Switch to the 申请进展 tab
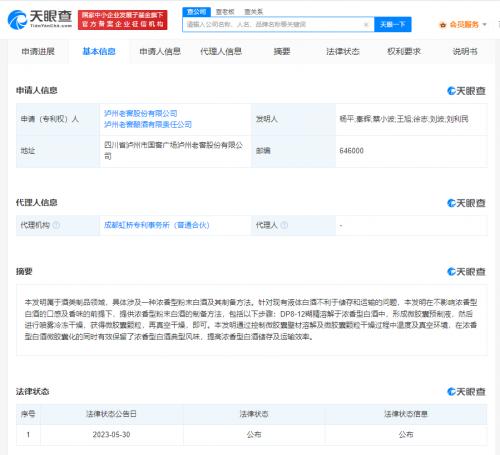This screenshot has width=500, height=455. click(x=38, y=51)
